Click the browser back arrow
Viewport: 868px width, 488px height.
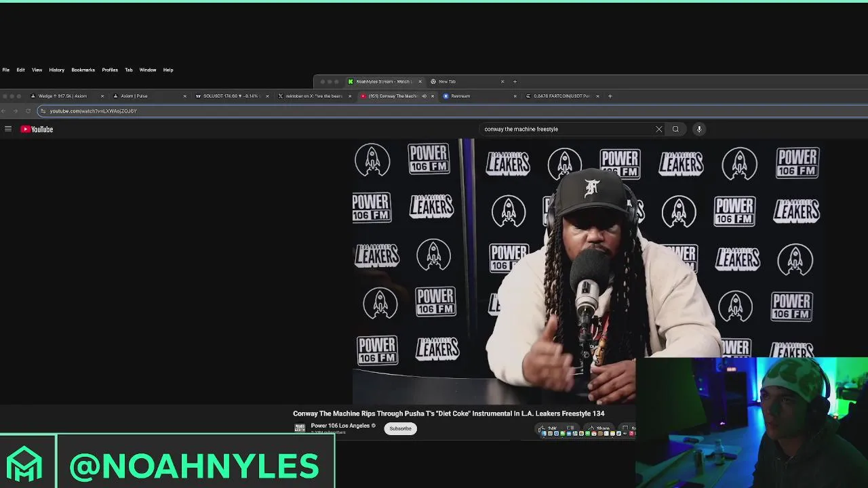[5, 110]
